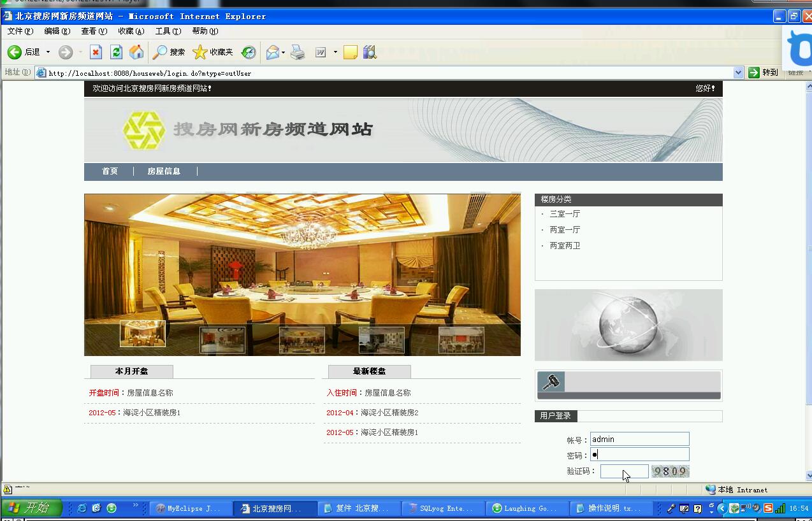Open the 收藏 menu

131,31
